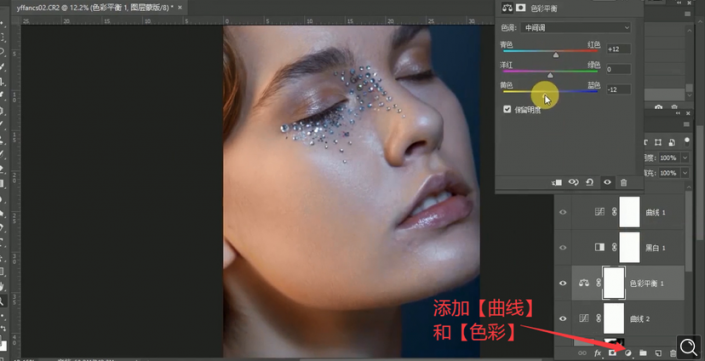Viewport: 705px width, 361px height.
Task: Toggle the mask link on 曲线 1 layer
Action: 614,212
